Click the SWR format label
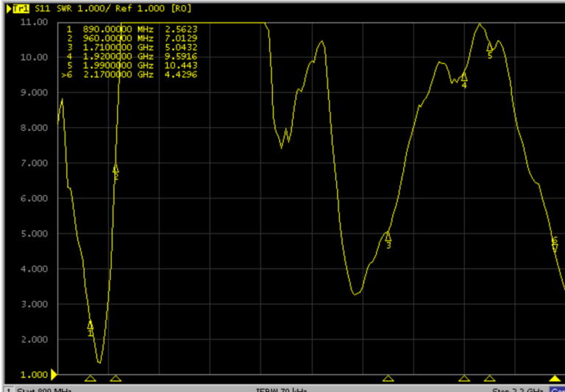This screenshot has width=565, height=392. coord(64,9)
